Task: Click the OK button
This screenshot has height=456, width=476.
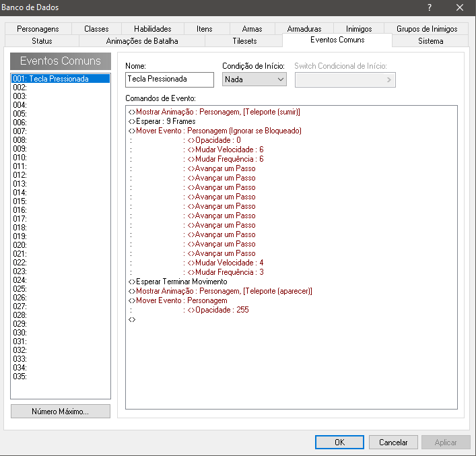Action: [x=339, y=442]
